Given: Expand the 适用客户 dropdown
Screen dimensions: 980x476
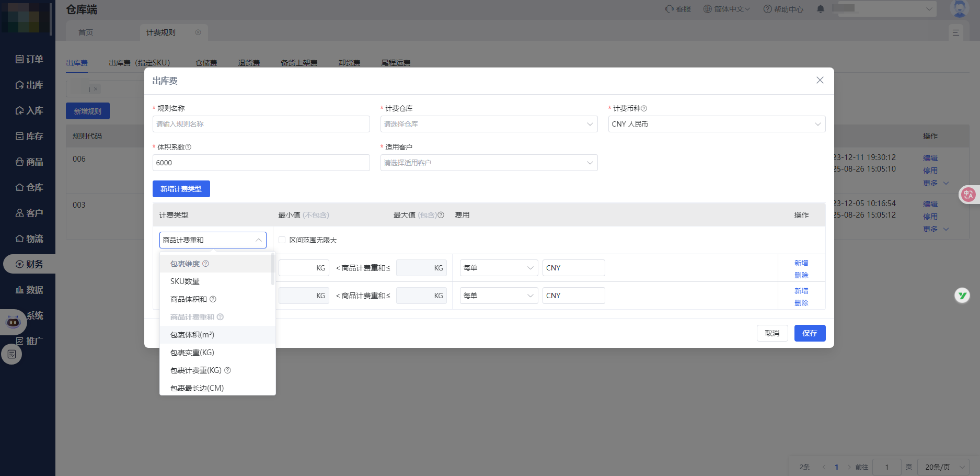Looking at the screenshot, I should 489,163.
